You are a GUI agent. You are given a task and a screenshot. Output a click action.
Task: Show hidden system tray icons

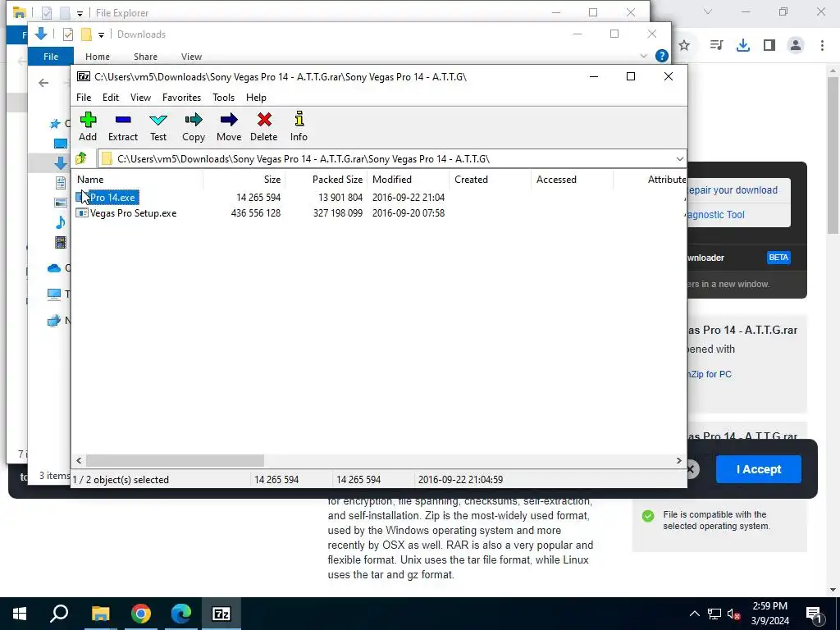[x=694, y=614]
